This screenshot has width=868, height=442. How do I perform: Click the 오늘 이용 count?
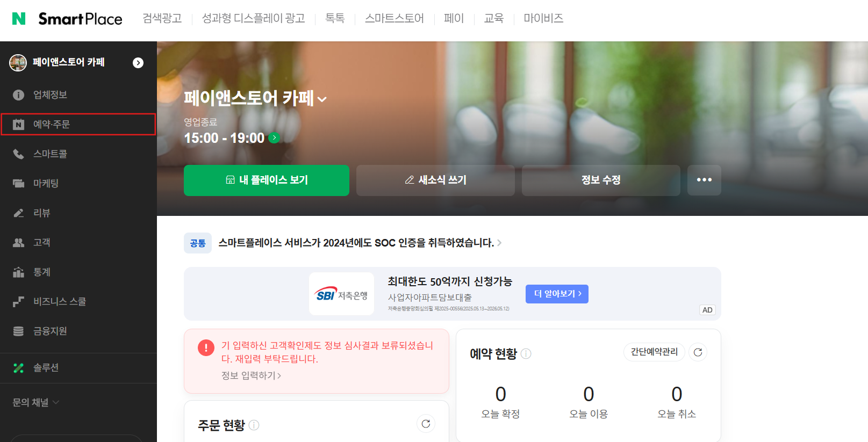click(589, 395)
